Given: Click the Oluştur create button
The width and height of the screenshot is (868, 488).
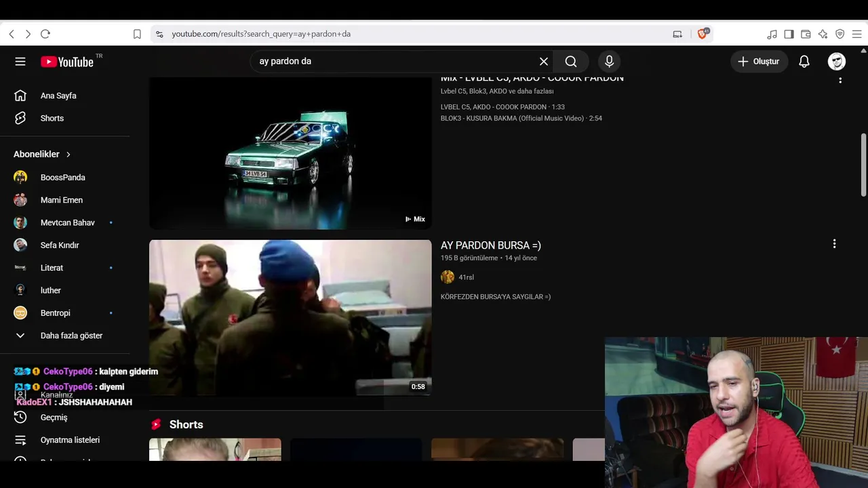Looking at the screenshot, I should [759, 62].
